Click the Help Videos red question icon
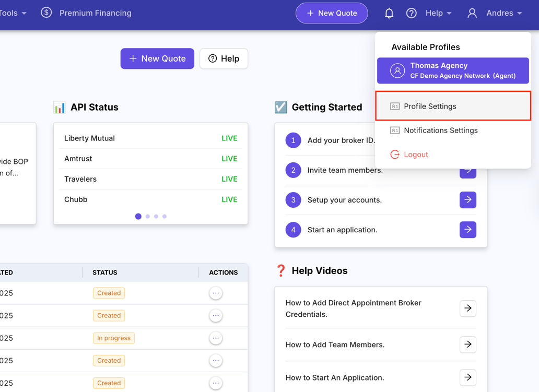539x392 pixels. (281, 271)
